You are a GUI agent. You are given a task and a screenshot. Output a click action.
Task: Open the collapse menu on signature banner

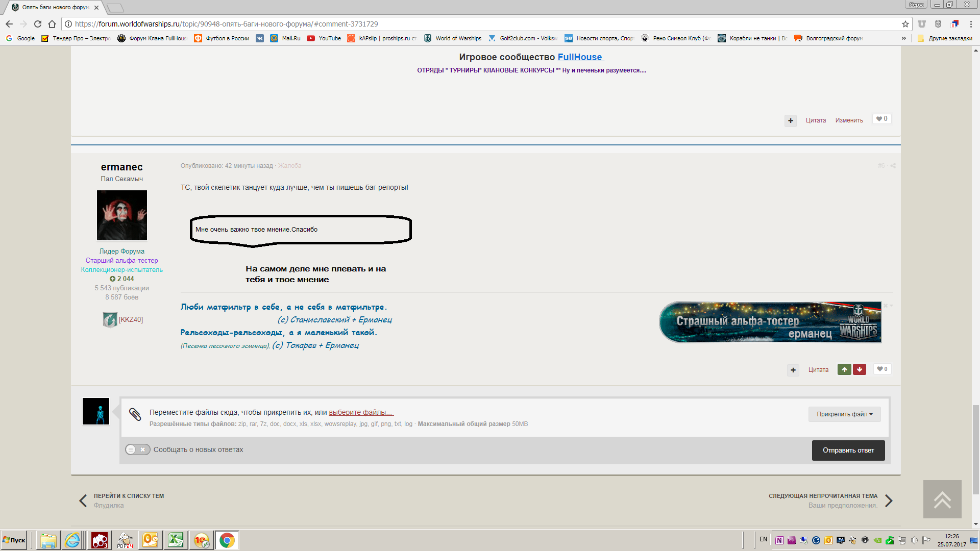[889, 306]
